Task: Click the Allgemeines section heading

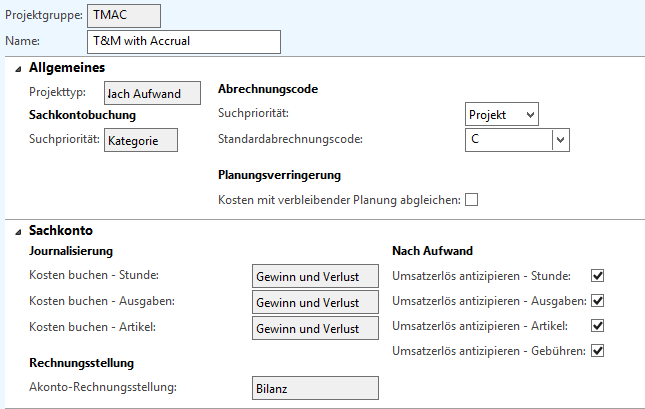Action: pos(67,68)
